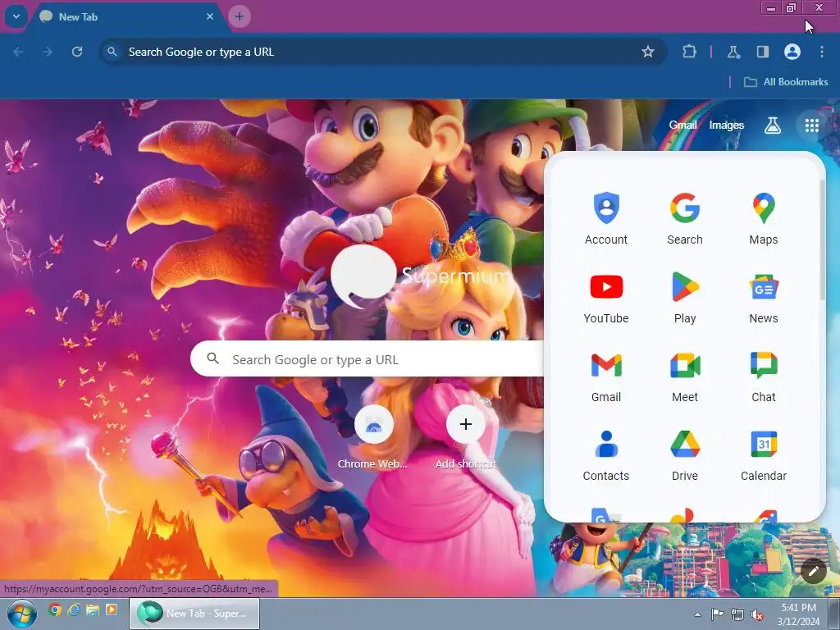The height and width of the screenshot is (630, 840).
Task: Open the network tray icon
Action: point(737,614)
